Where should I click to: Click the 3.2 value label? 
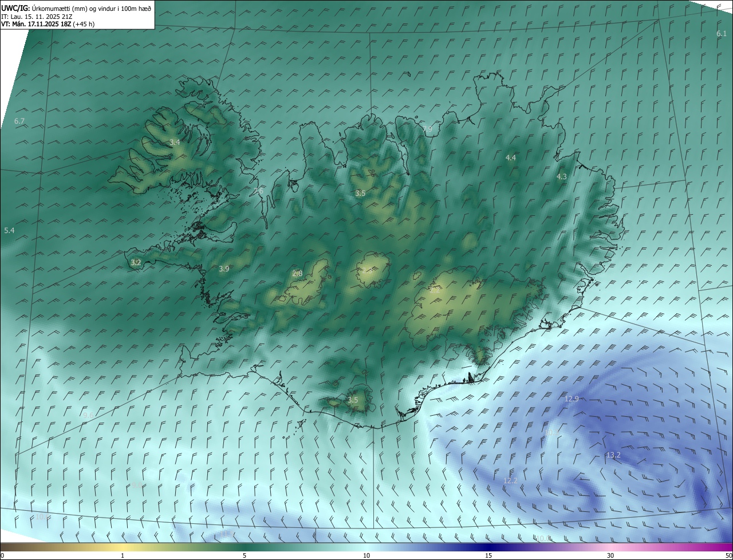(x=136, y=263)
